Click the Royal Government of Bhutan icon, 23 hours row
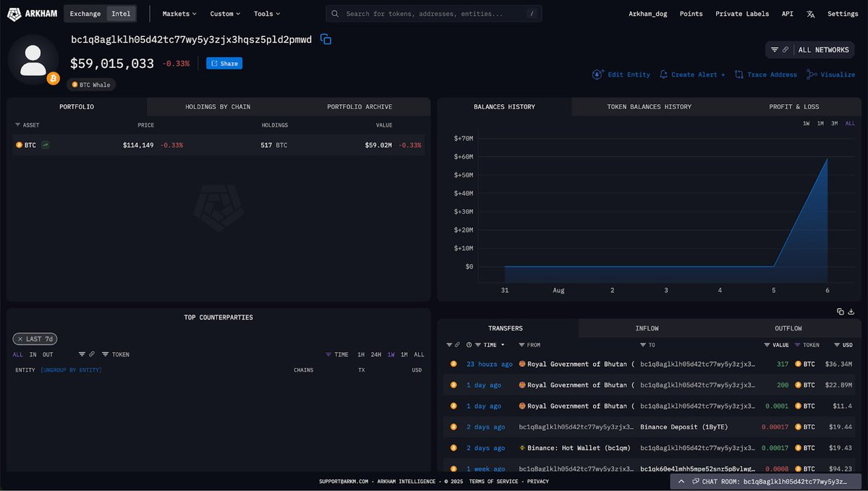Screen dimensions: 868x491 [x=522, y=364]
